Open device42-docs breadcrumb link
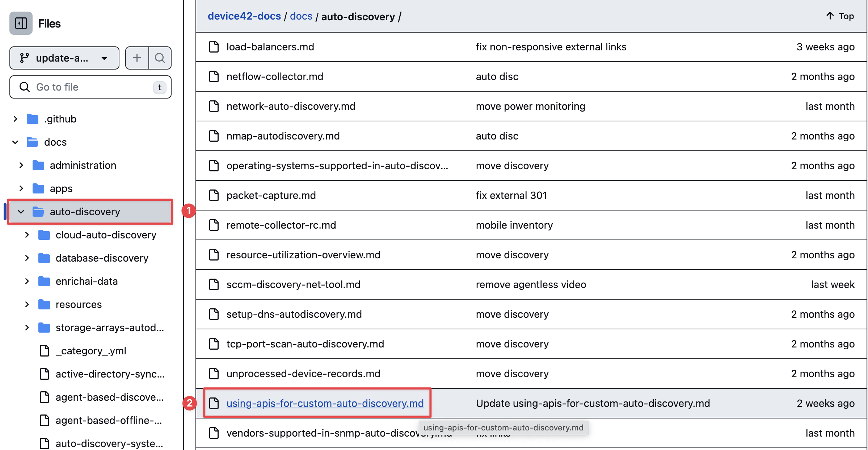This screenshot has width=868, height=450. point(244,16)
